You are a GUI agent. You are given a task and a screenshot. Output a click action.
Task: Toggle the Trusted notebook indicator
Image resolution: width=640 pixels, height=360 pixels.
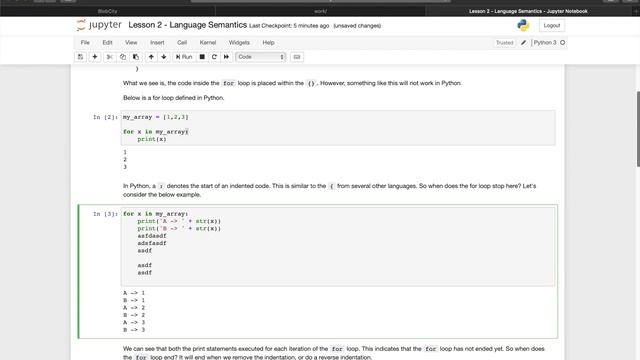504,42
